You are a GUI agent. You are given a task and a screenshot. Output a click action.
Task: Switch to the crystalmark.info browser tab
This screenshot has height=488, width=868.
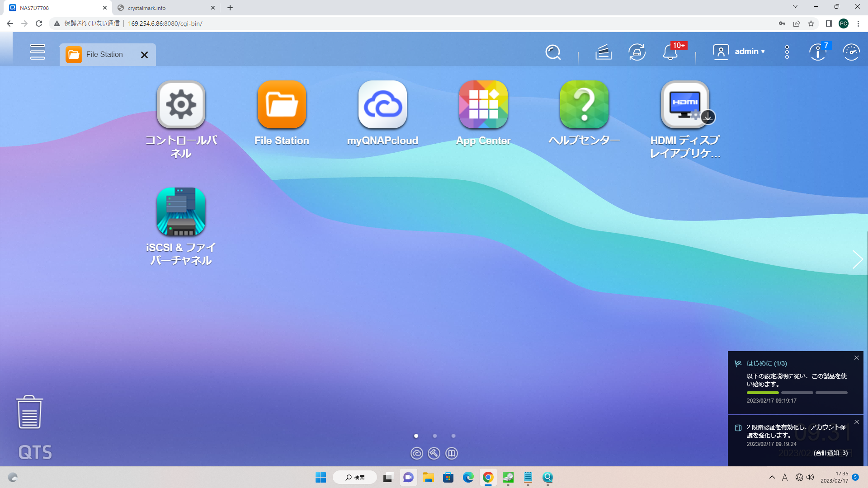click(163, 8)
